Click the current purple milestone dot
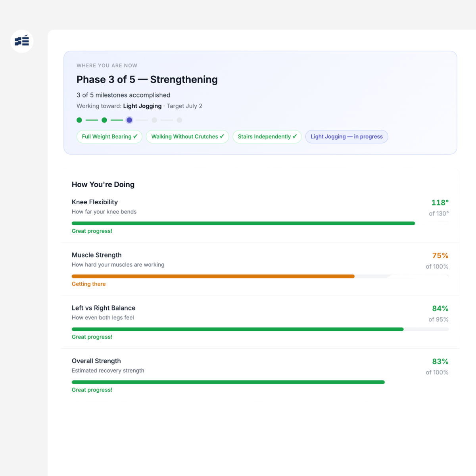 pos(129,120)
